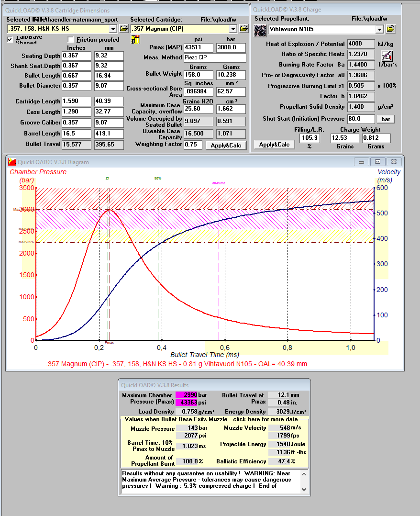Expand the Vihtavuori N105 propellant dropdown
Screen dimensions: 420x516
pyautogui.click(x=379, y=30)
